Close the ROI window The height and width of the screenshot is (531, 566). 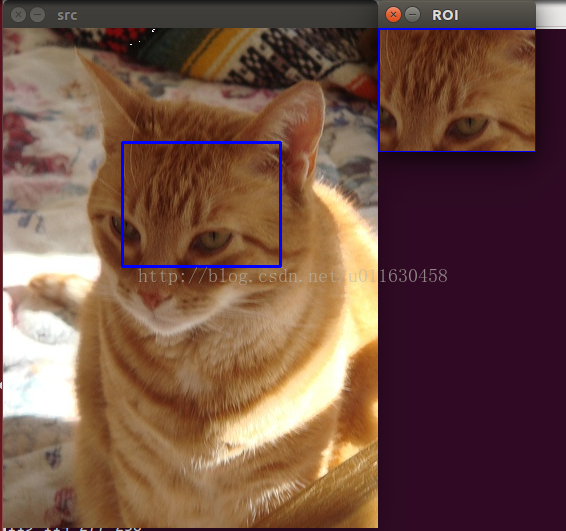click(393, 15)
